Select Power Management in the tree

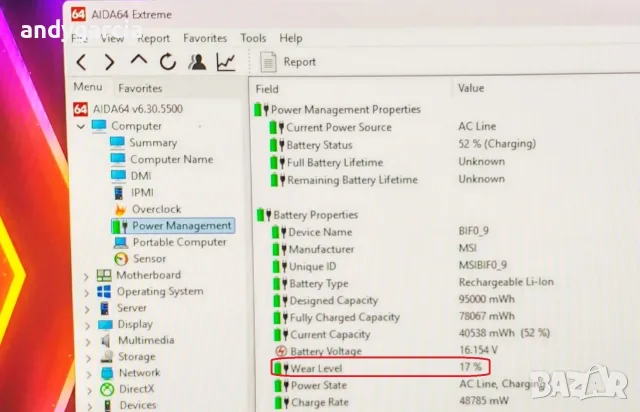pyautogui.click(x=173, y=226)
